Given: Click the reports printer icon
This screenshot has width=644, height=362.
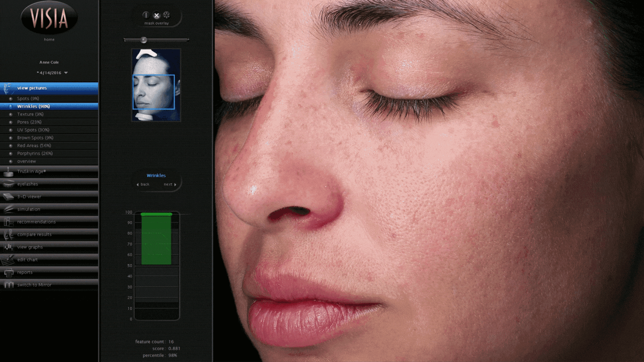Looking at the screenshot, I should pyautogui.click(x=8, y=272).
